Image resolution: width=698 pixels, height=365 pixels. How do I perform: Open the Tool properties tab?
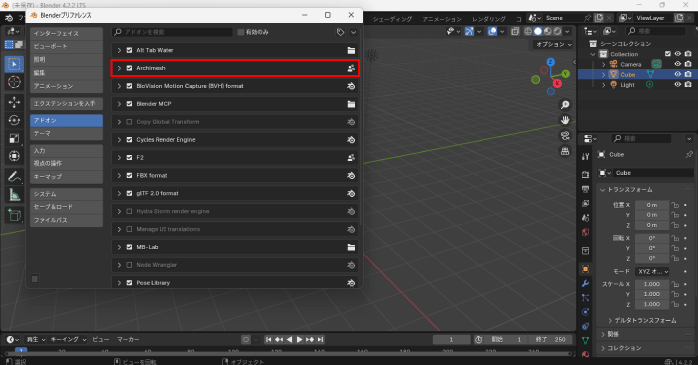coord(585,156)
